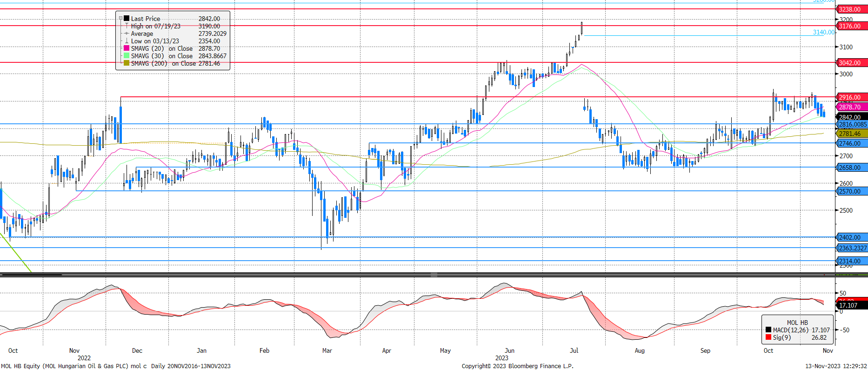Click the Average marker icon in legend
The height and width of the screenshot is (370, 868).
click(x=127, y=34)
